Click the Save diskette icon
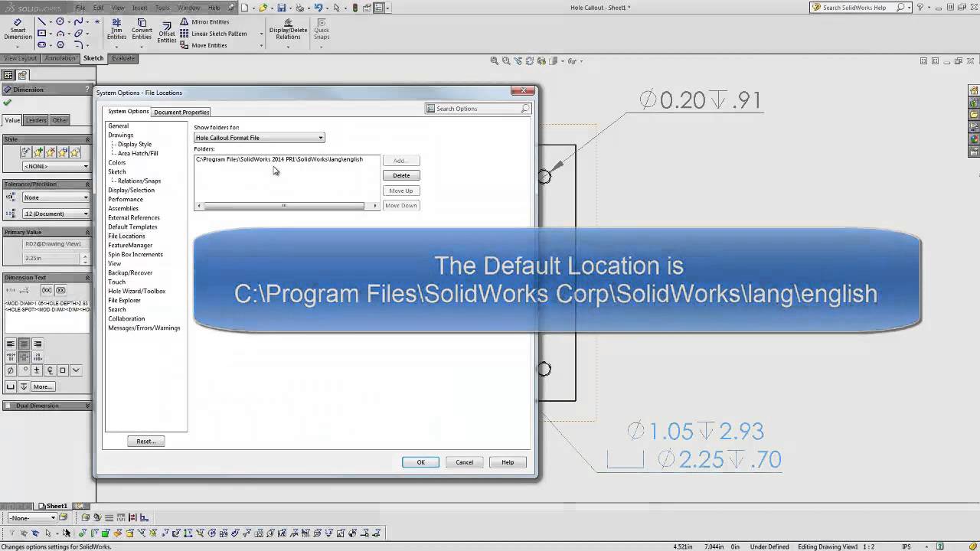 [282, 8]
